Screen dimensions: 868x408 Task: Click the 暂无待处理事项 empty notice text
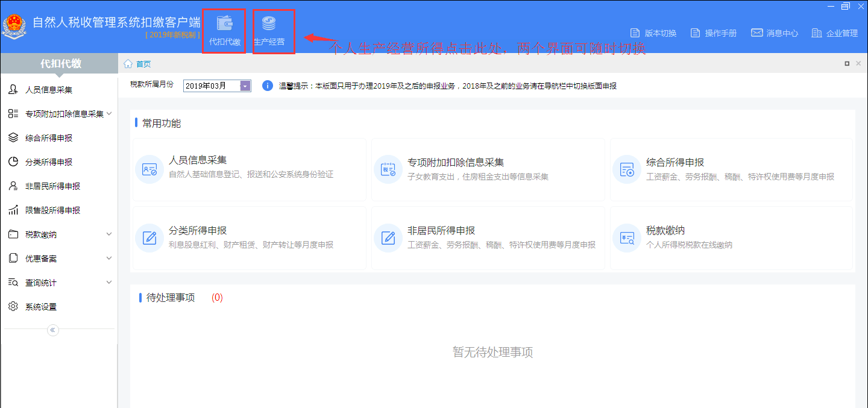(x=492, y=353)
